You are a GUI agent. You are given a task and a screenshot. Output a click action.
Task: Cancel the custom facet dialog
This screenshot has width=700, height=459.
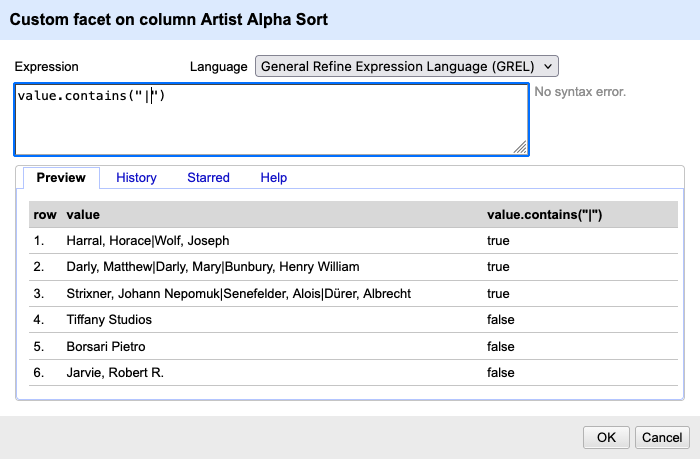(x=662, y=438)
